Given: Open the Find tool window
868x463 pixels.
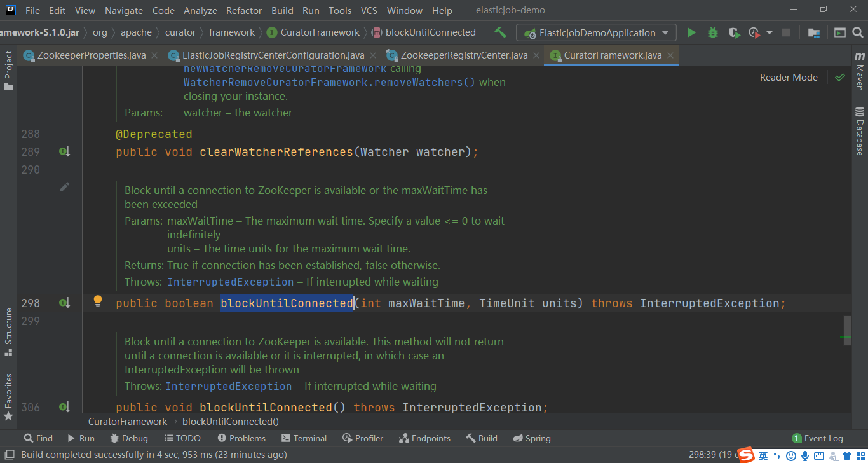Looking at the screenshot, I should 38,438.
